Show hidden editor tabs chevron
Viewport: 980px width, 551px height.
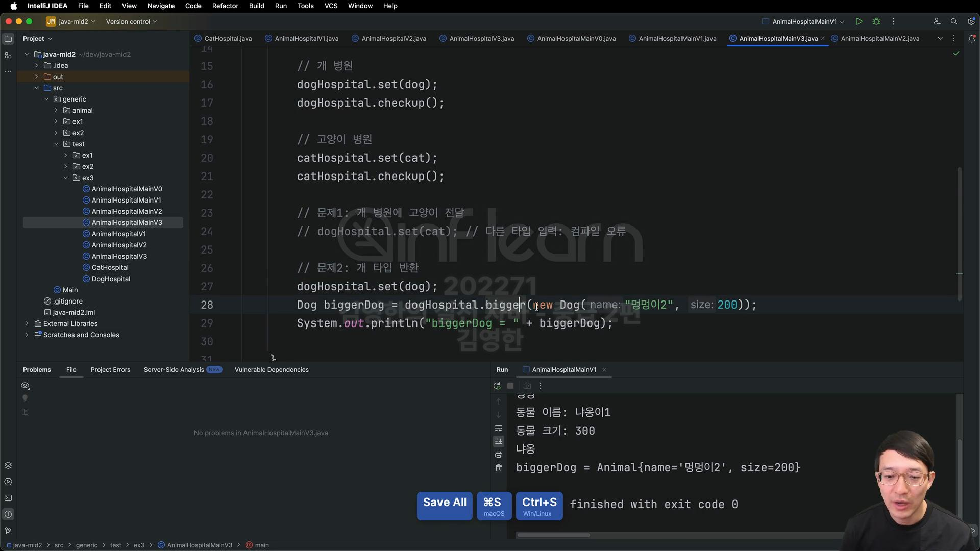coord(940,39)
